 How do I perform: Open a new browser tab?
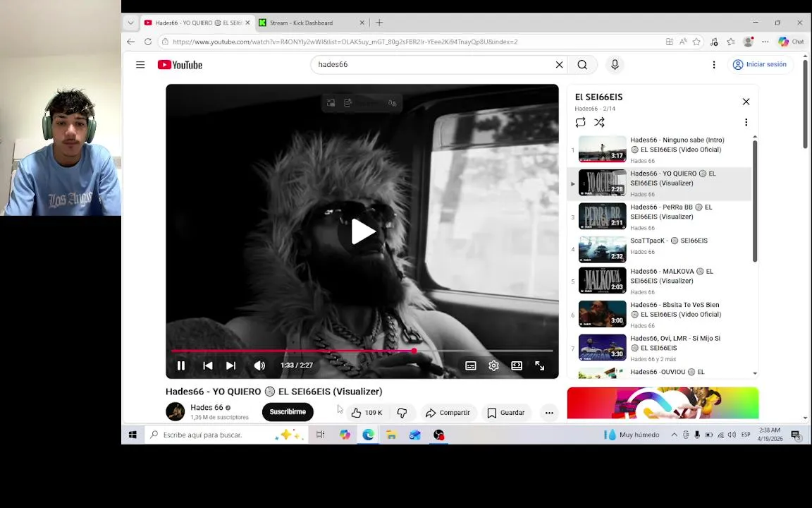point(379,23)
